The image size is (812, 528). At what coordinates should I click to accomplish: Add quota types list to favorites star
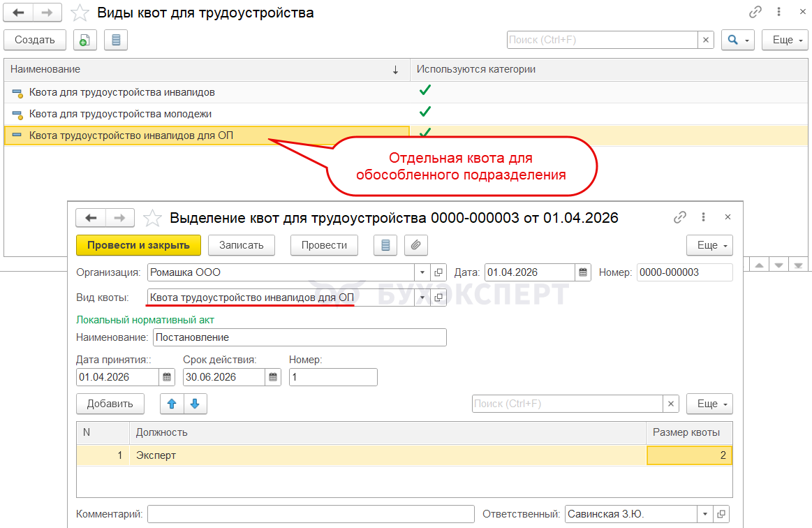(80, 13)
